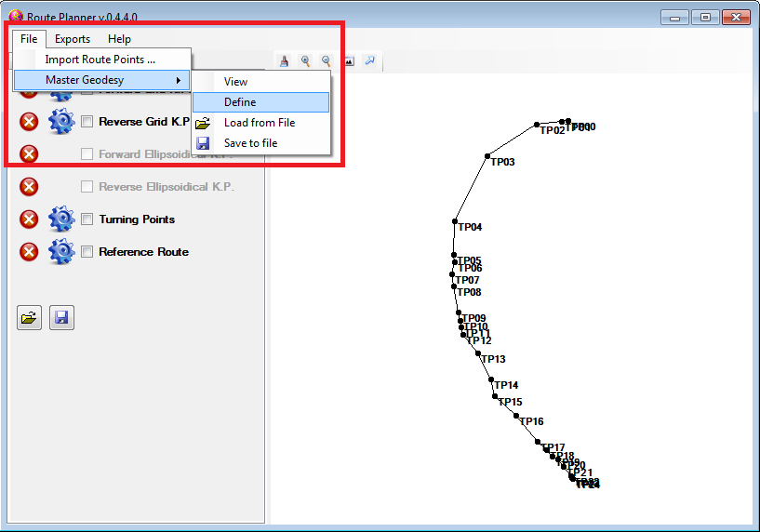Minimize the Route Planner window

[674, 18]
